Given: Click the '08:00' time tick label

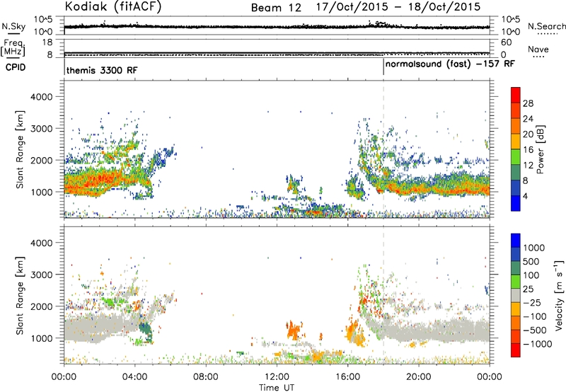Looking at the screenshot, I should coord(205,377).
